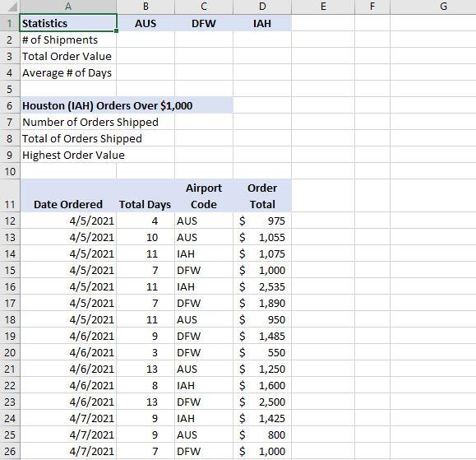Click order total $550 in row 20
Viewport: 476px width, 460px height.
(262, 352)
